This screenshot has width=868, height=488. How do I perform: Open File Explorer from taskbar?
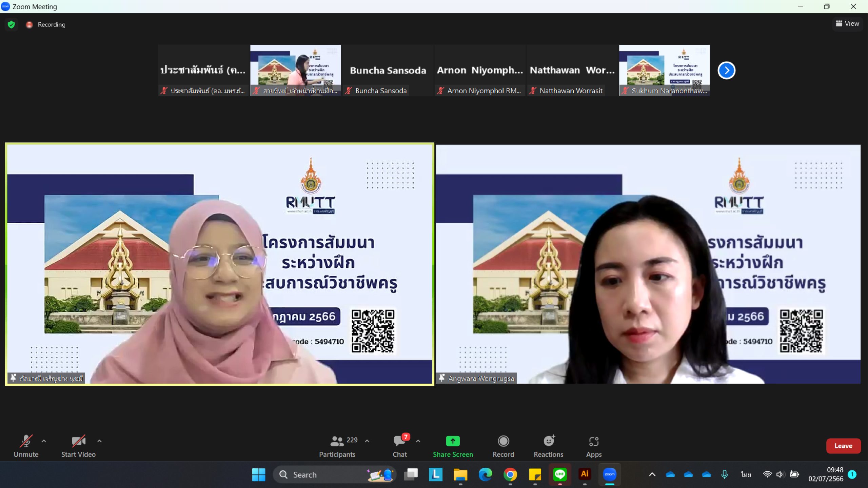460,475
